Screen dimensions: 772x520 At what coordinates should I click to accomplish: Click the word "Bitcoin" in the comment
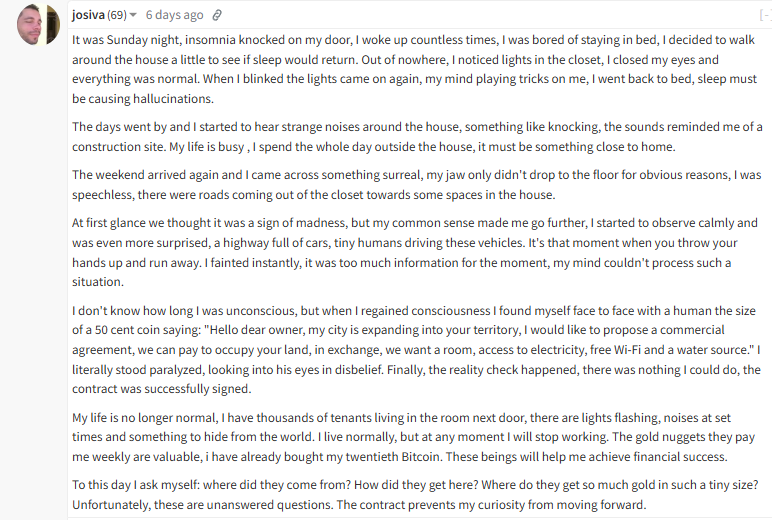(x=421, y=456)
